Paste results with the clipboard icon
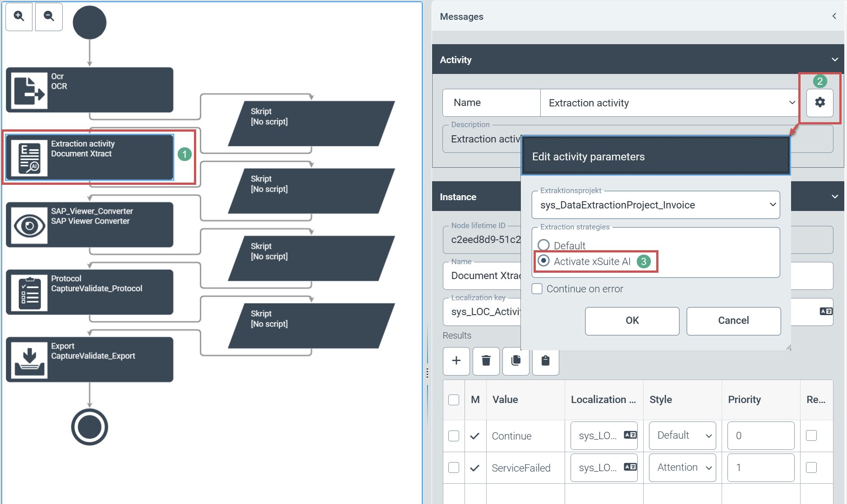 [545, 361]
